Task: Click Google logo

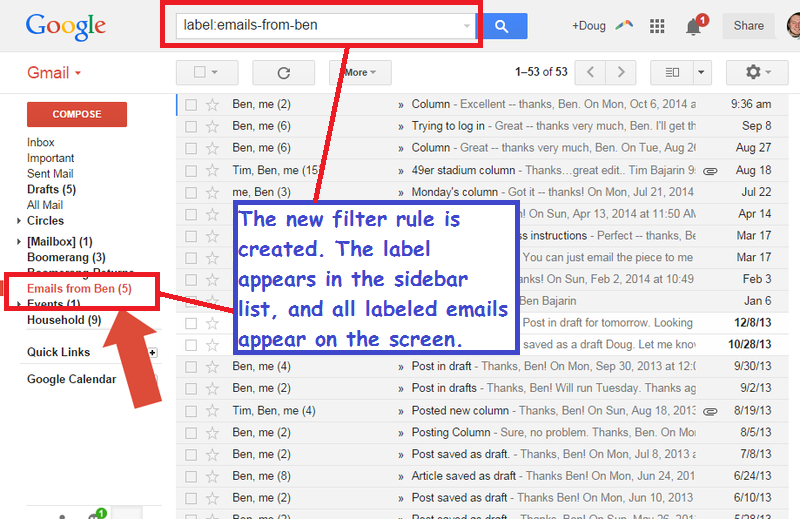Action: pos(66,27)
